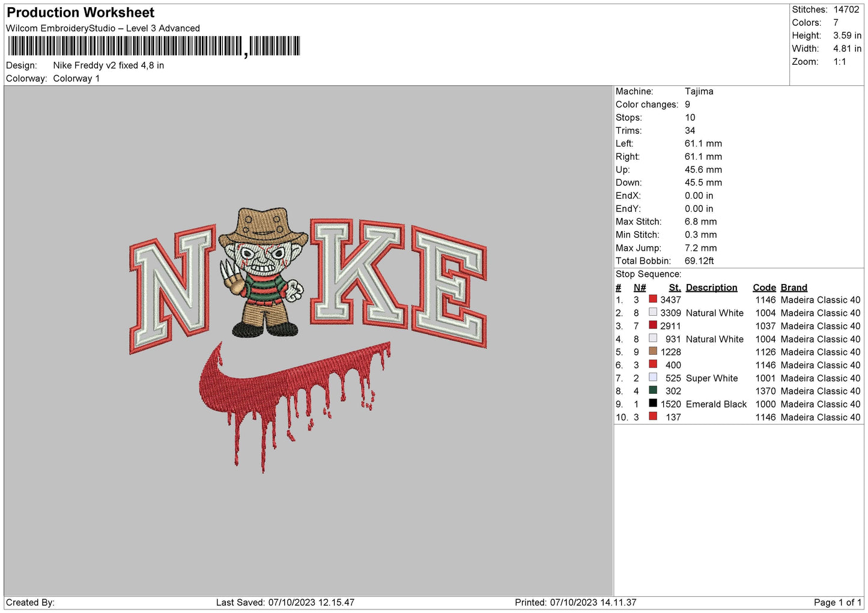Click the Freddy character embroidery design
This screenshot has width=868, height=613.
pyautogui.click(x=263, y=272)
